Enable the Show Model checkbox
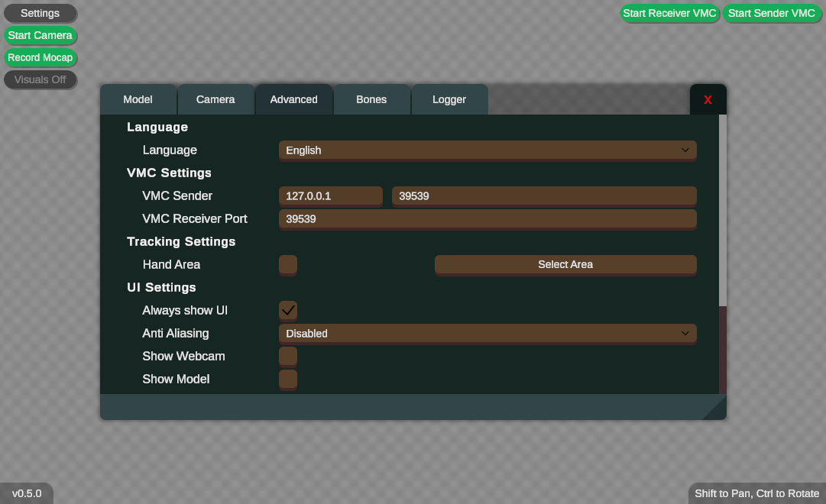826x504 pixels. point(288,379)
